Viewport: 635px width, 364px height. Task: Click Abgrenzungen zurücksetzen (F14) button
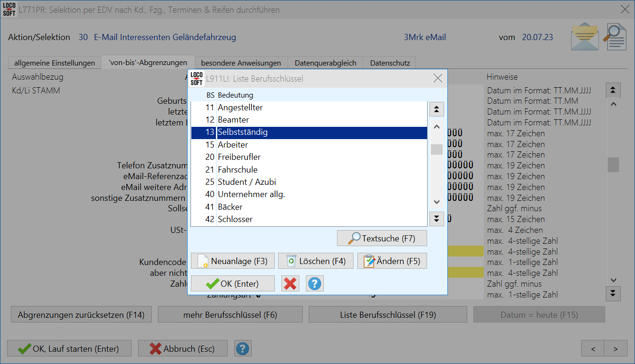(81, 314)
